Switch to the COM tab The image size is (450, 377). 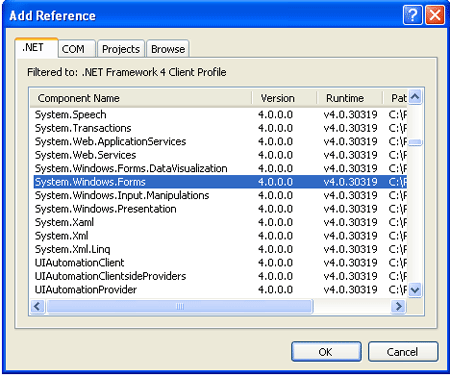point(73,49)
